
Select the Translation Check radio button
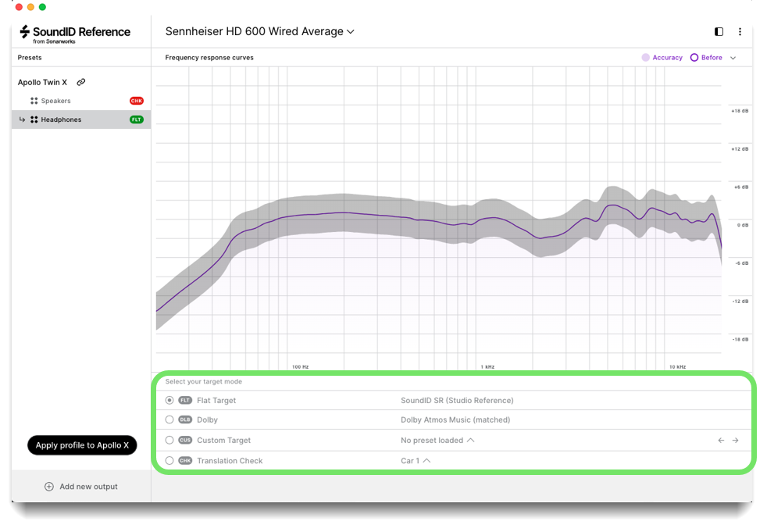point(169,461)
